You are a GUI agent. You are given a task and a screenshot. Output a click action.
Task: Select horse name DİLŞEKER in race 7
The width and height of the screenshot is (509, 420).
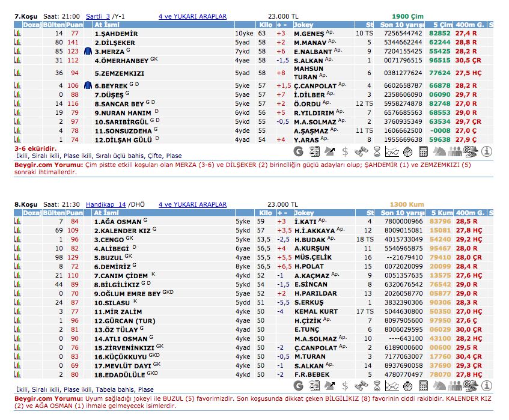pos(115,43)
